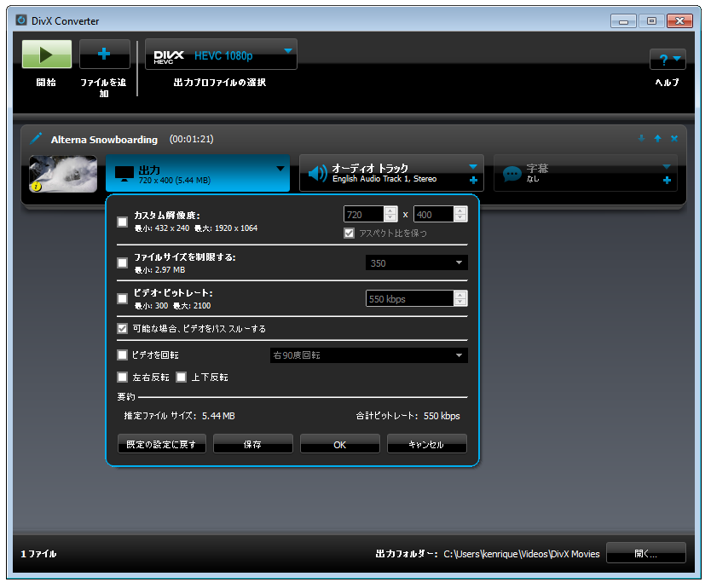Open the file size 350 dropdown

coord(416,263)
